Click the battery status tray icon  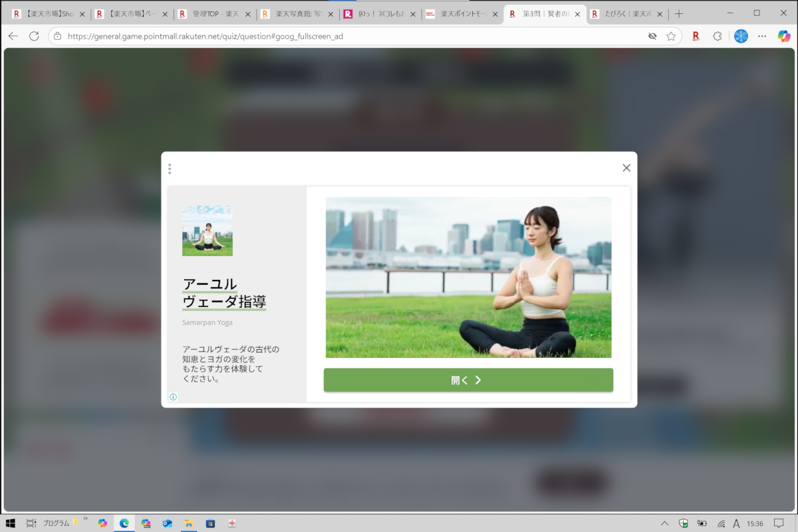tap(702, 523)
